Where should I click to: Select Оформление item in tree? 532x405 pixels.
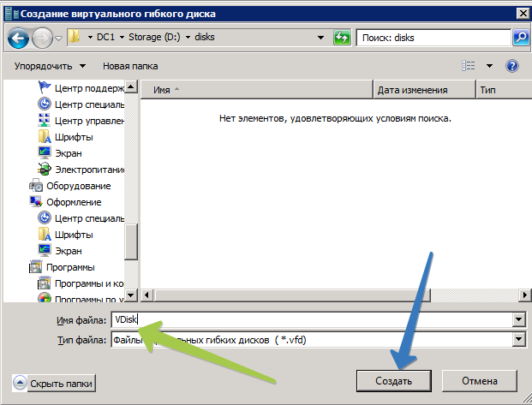click(65, 202)
